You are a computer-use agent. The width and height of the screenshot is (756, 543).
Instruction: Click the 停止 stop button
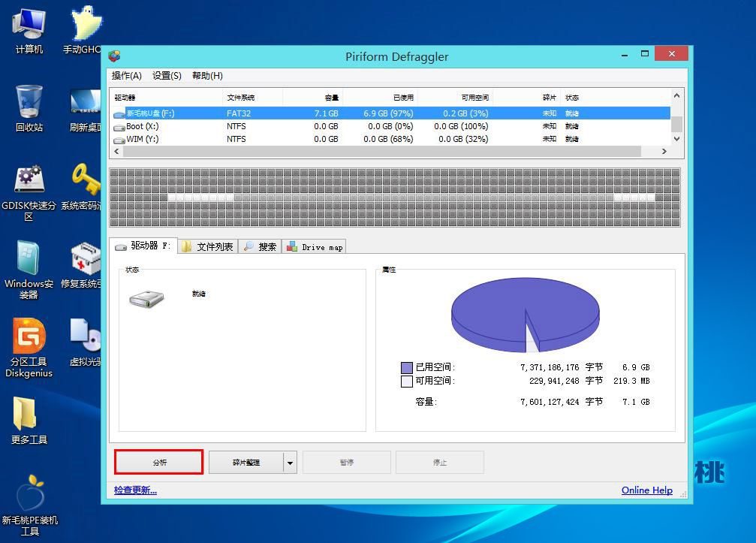[440, 463]
